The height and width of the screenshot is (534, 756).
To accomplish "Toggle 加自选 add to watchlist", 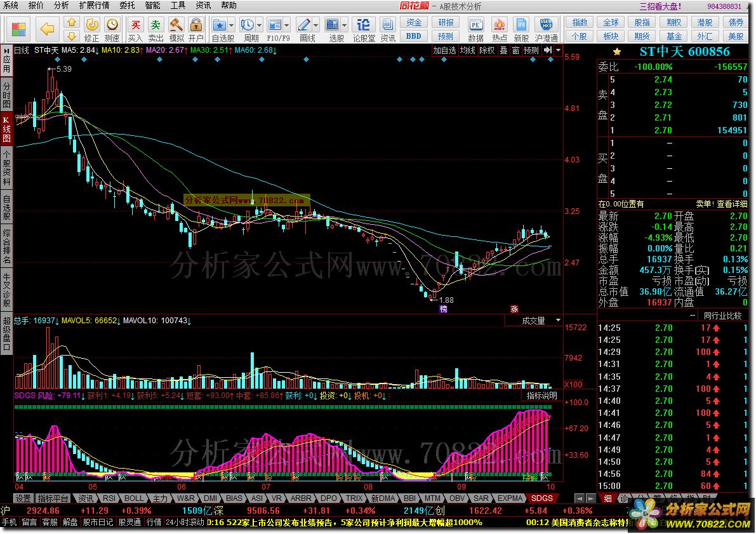I will pos(444,50).
